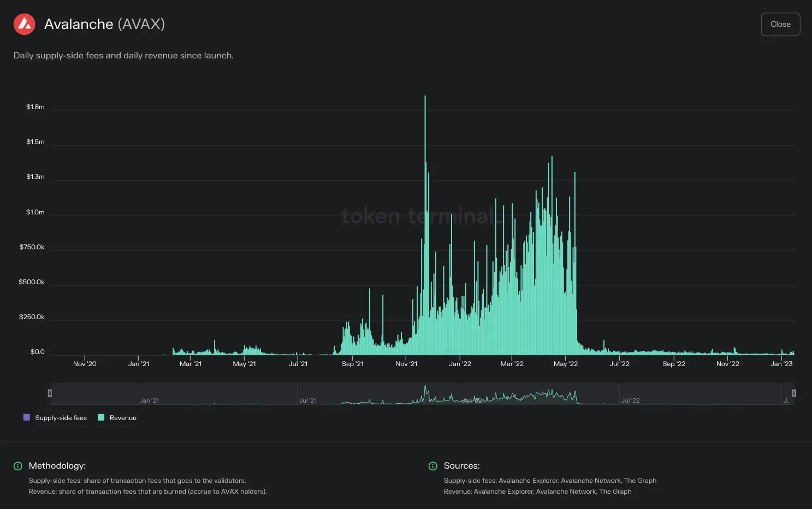Click the Sep '21 x-axis label

point(353,364)
